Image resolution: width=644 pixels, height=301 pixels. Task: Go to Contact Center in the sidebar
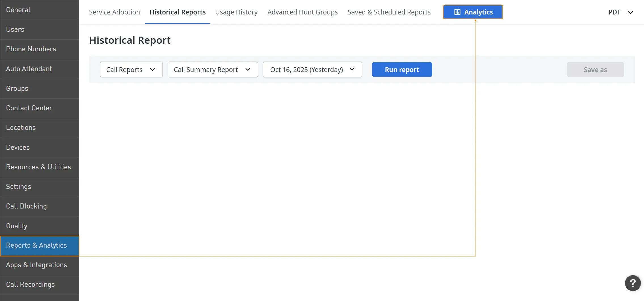point(39,108)
